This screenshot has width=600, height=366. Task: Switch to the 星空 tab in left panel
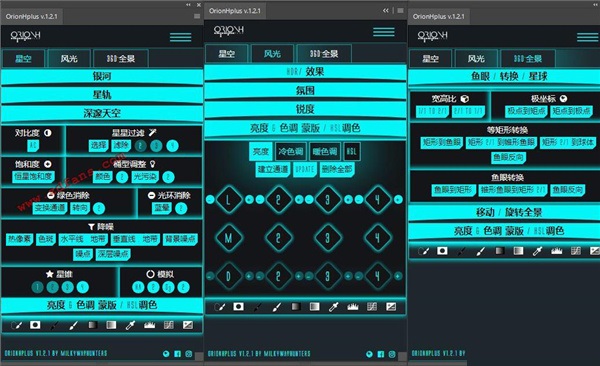click(23, 59)
